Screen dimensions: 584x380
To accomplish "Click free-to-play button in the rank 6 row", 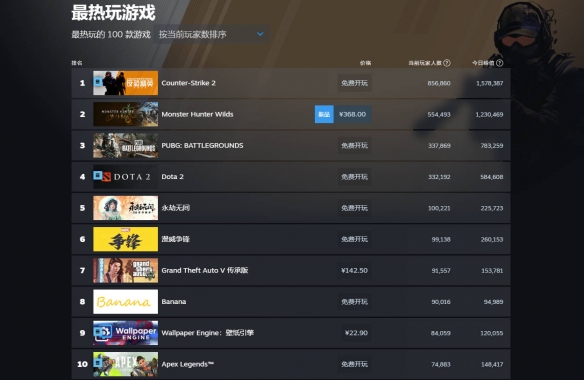I will click(355, 239).
